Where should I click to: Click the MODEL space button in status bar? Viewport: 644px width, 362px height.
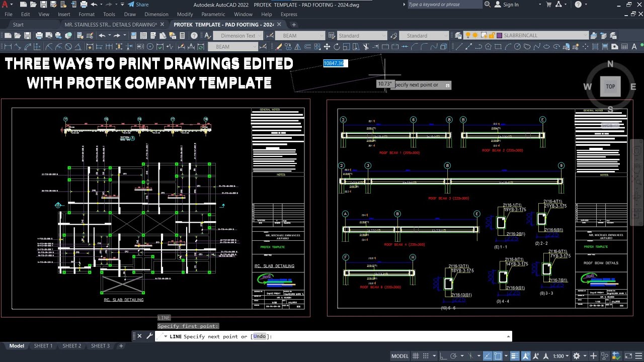pos(400,356)
